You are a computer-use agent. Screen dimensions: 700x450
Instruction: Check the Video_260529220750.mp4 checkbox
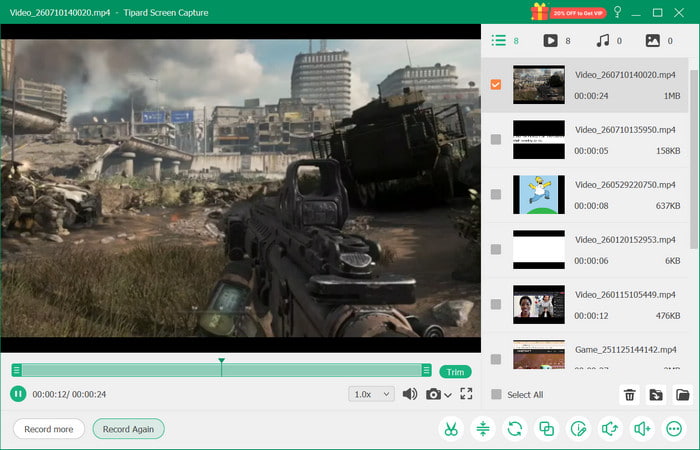pyautogui.click(x=496, y=194)
